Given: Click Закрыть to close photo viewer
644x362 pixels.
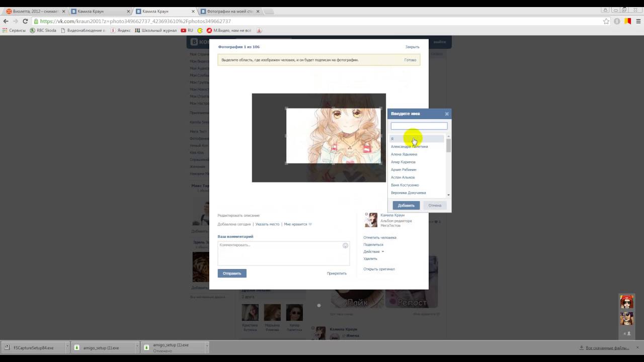Looking at the screenshot, I should tap(412, 47).
